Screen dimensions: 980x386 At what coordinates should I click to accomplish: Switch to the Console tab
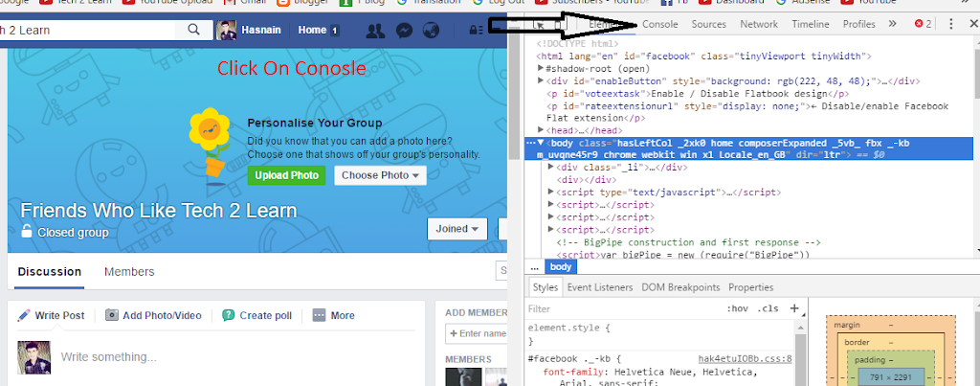pos(660,24)
